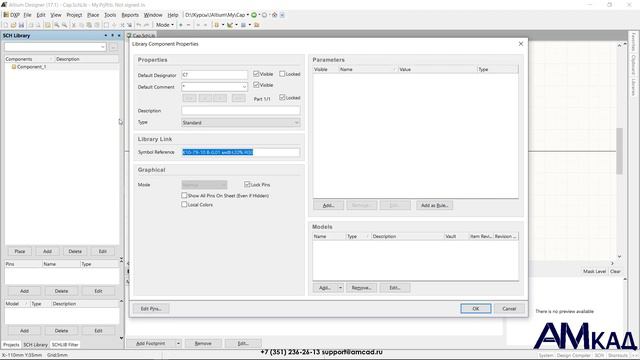Screen dimensions: 640x360
Task: Click the New document toolbar icon
Action: [x=6, y=25]
